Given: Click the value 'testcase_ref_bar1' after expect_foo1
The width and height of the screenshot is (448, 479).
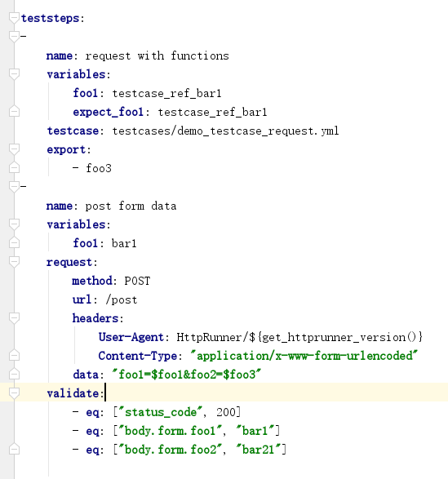Looking at the screenshot, I should pyautogui.click(x=212, y=112).
